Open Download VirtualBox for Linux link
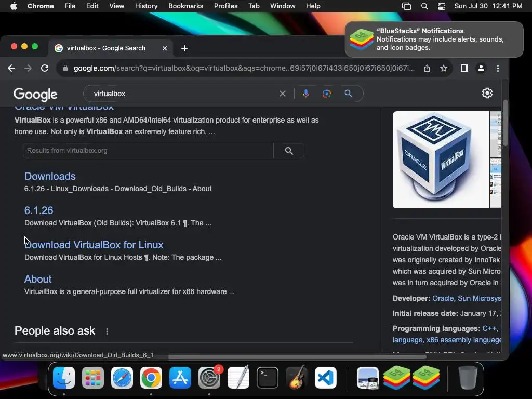Viewport: 532px width, 399px height. point(94,245)
